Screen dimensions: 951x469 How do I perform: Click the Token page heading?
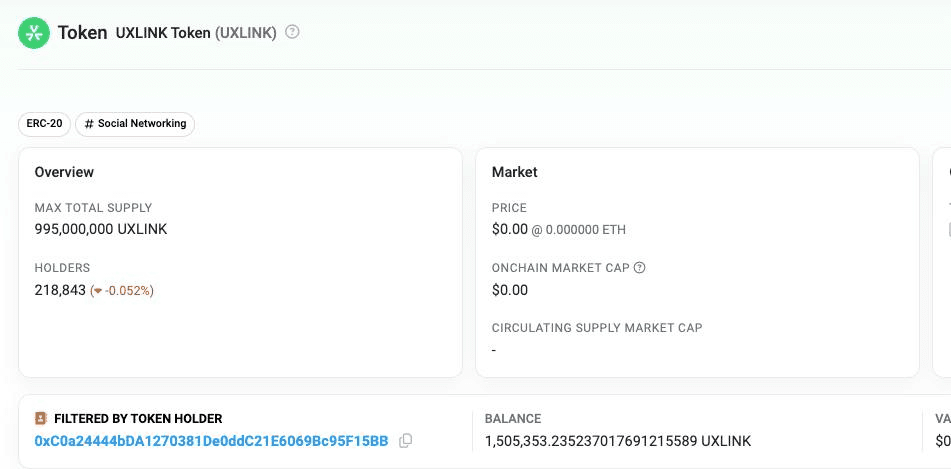pyautogui.click(x=82, y=32)
